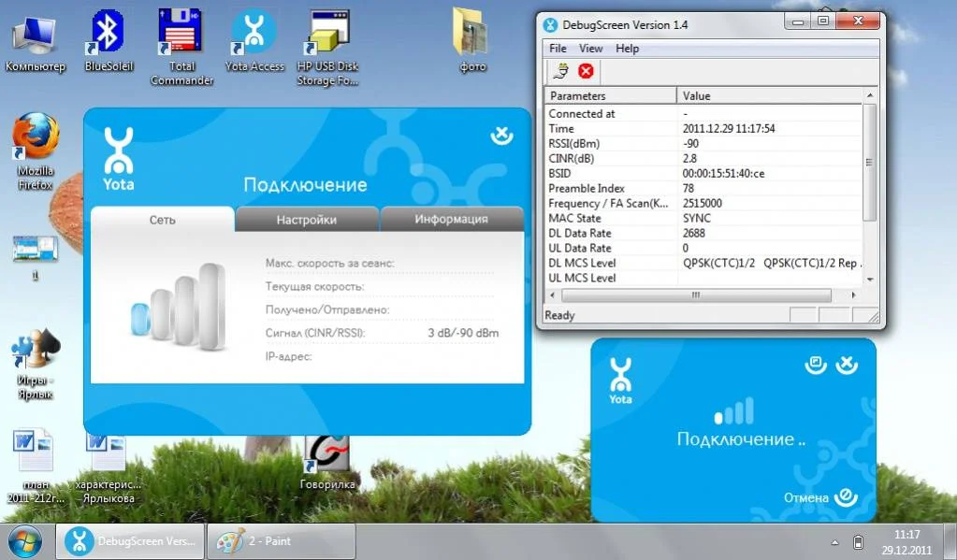Open the clock showing 11:17 in the taskbar
The image size is (957, 560).
[907, 541]
